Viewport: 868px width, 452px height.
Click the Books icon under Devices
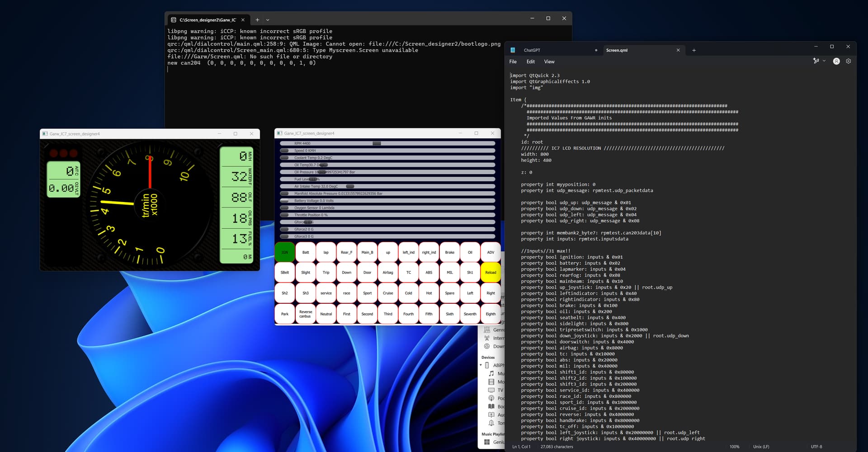[x=491, y=406]
